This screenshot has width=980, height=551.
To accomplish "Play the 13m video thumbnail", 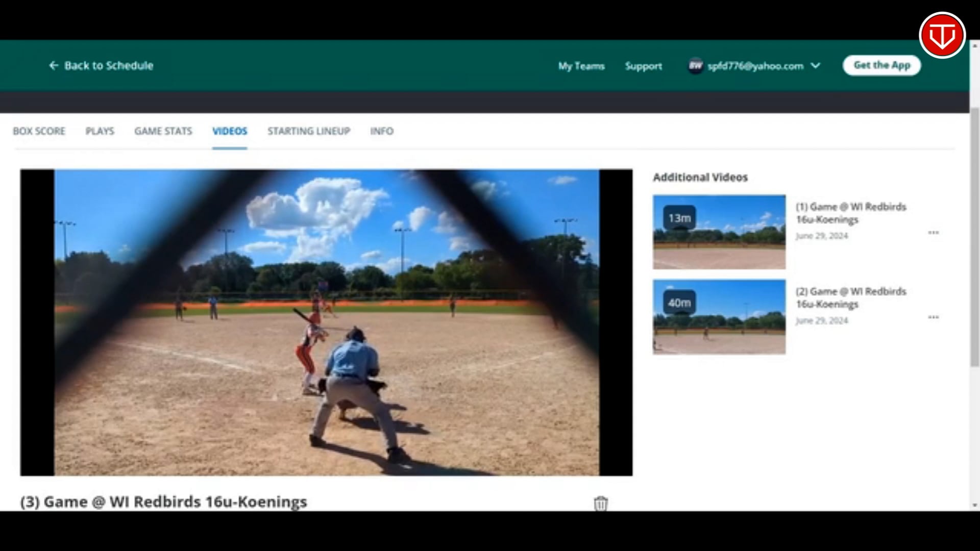I will [719, 232].
